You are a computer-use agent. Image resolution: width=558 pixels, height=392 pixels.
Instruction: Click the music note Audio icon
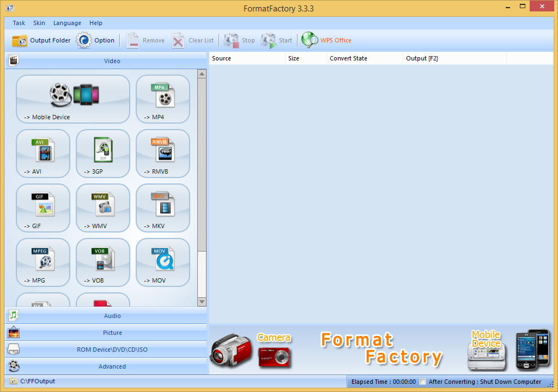(14, 315)
